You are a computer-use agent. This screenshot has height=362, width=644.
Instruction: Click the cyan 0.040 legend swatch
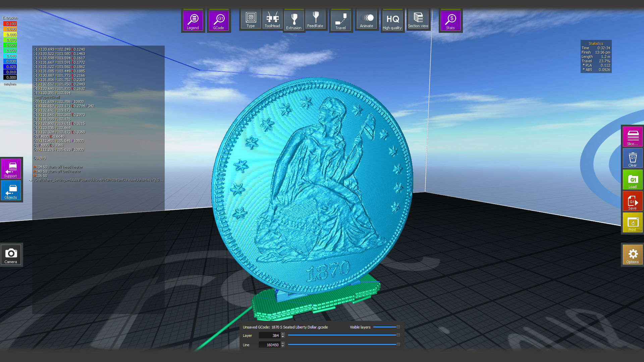pos(10,56)
